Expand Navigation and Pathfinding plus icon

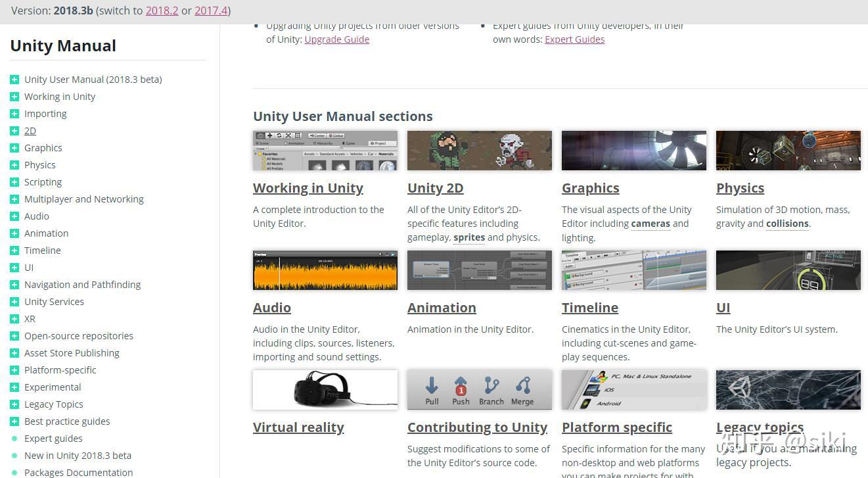(14, 285)
